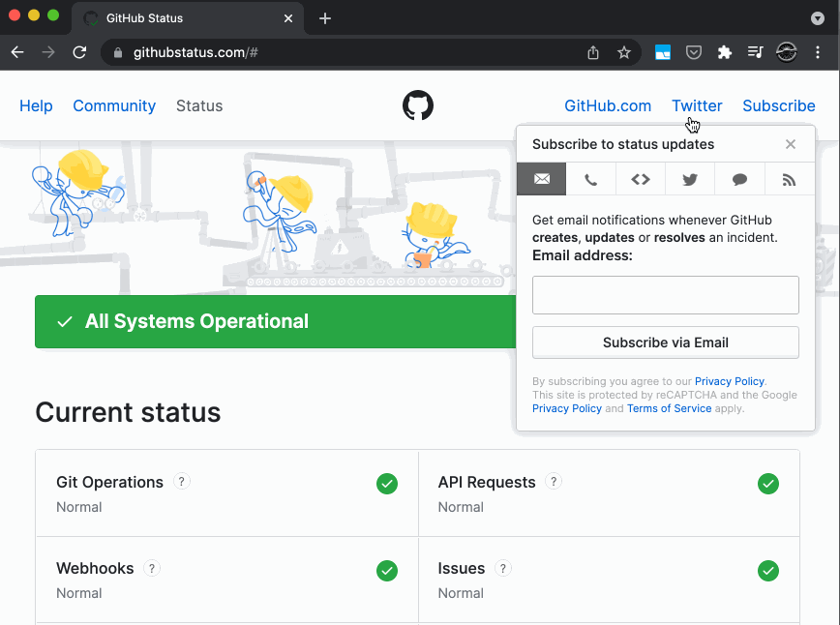
Task: Visit the GitHub.com link
Action: click(x=608, y=106)
